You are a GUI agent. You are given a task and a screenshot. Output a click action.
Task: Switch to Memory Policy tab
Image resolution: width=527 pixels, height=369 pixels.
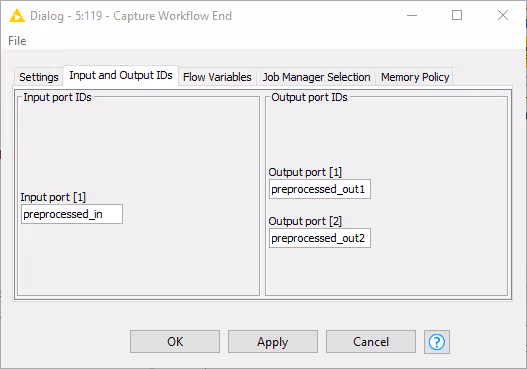(x=415, y=77)
